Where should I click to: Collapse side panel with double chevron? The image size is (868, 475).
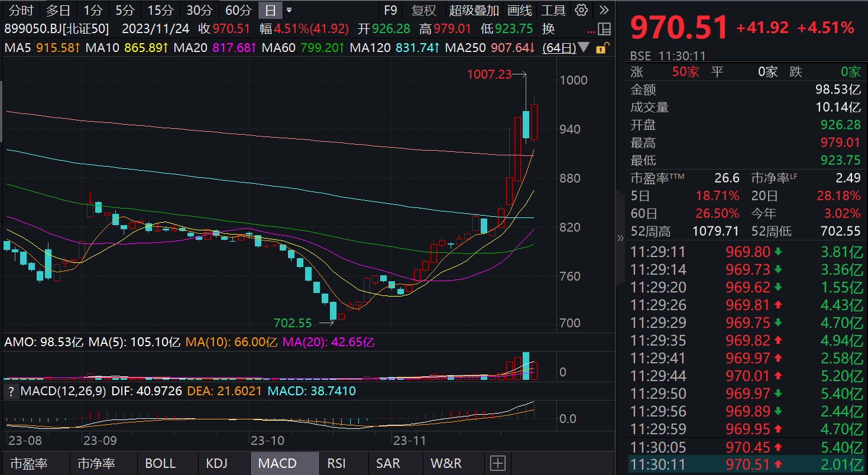[620, 238]
